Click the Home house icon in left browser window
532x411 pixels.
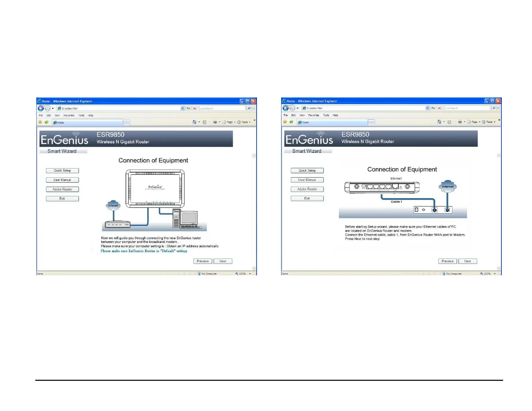pos(194,122)
